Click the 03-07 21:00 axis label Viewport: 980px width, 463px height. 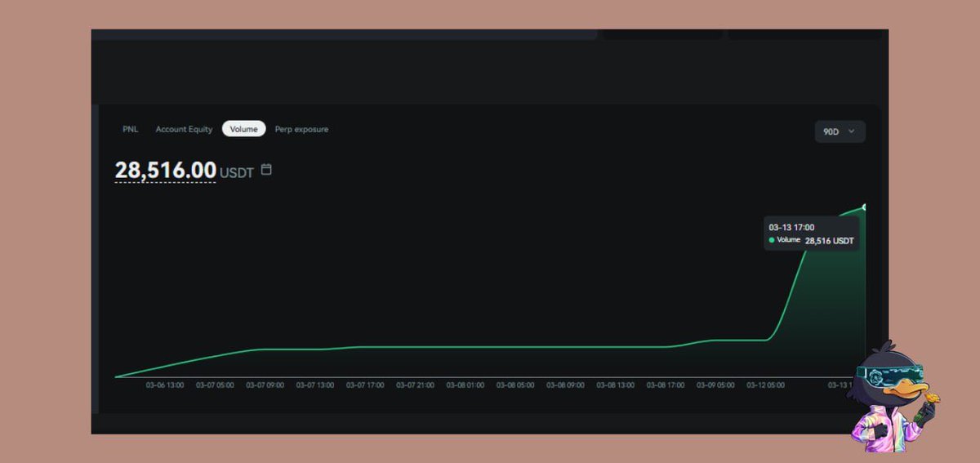click(x=415, y=385)
